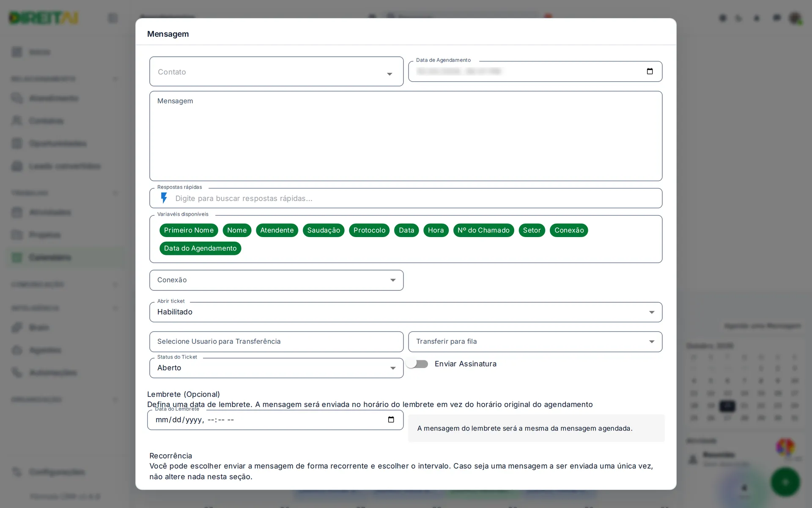Insert the Primeiro Nome variable
This screenshot has width=812, height=508.
coord(189,230)
